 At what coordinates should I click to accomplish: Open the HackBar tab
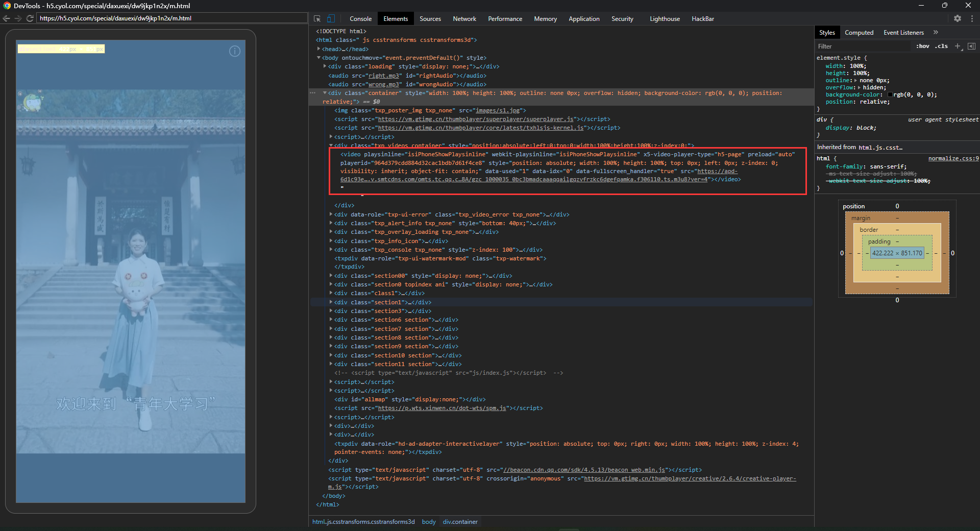coord(703,19)
